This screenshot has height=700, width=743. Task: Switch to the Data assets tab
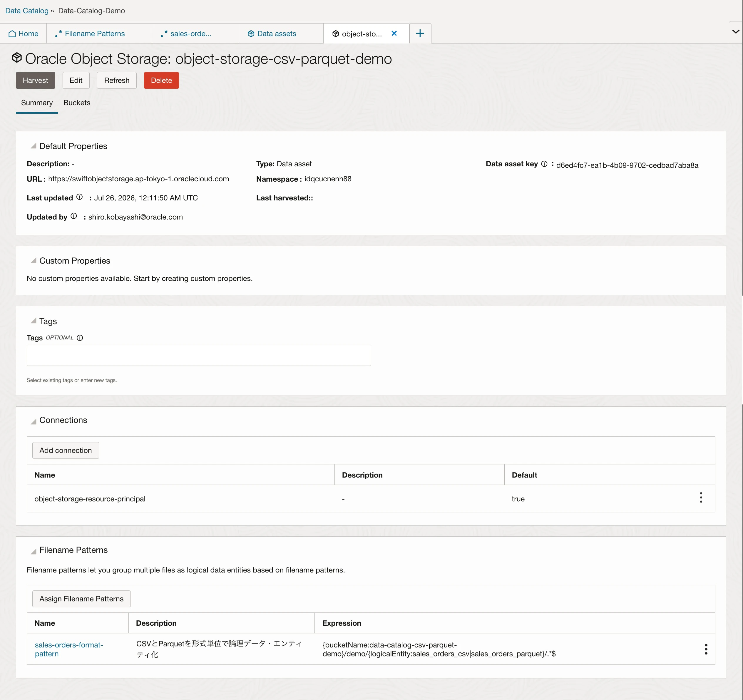coord(281,34)
